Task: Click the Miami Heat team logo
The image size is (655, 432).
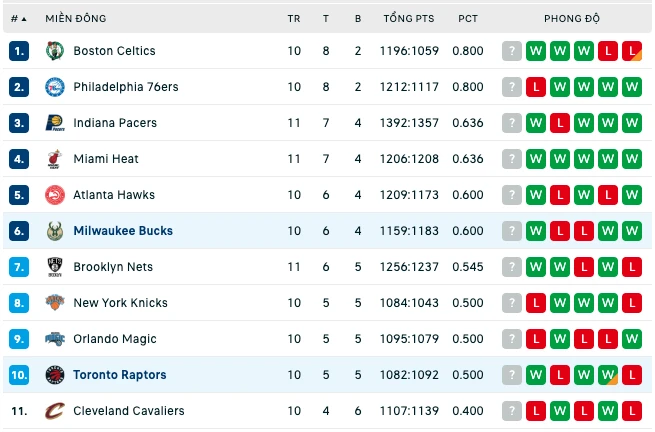Action: click(x=55, y=159)
